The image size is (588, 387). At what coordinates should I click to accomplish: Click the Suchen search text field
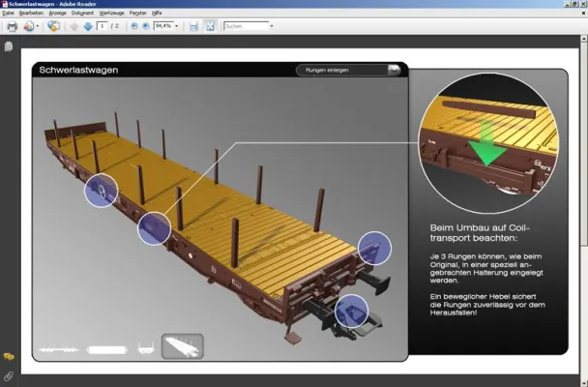coord(244,26)
